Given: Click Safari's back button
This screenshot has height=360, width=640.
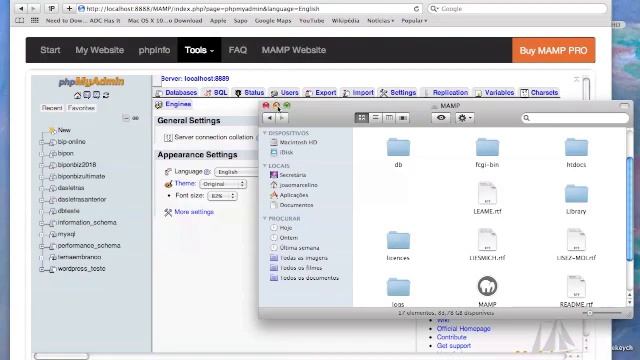Looking at the screenshot, I should click(21, 9).
